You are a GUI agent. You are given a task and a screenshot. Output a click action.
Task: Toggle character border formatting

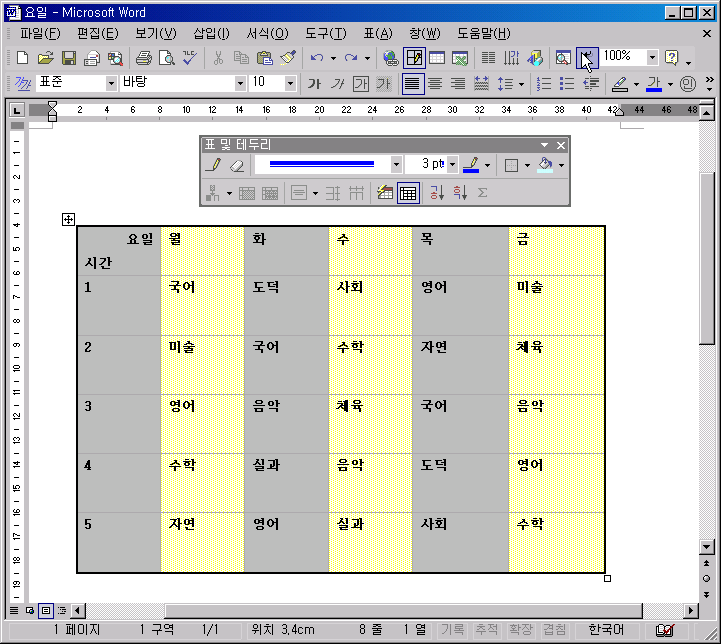click(x=360, y=84)
